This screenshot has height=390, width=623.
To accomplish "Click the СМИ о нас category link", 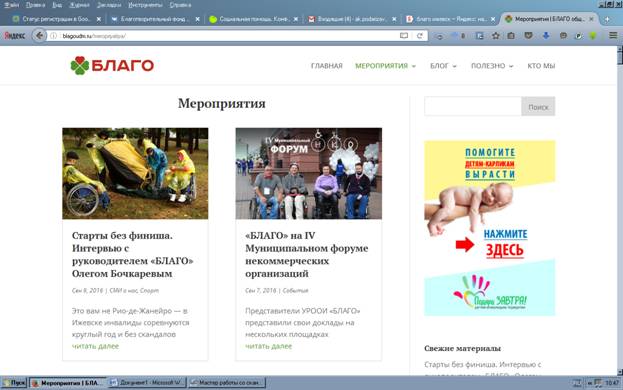I will click(123, 291).
